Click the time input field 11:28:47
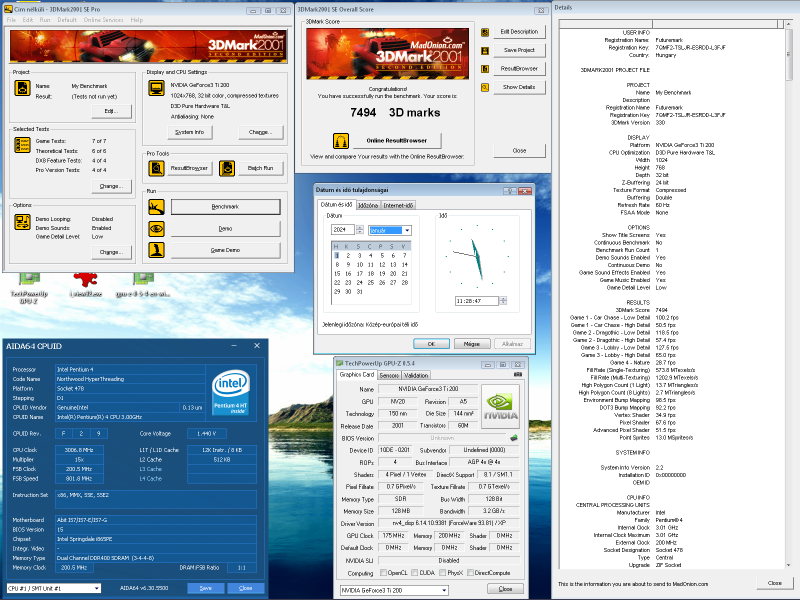This screenshot has height=600, width=800. tap(477, 301)
